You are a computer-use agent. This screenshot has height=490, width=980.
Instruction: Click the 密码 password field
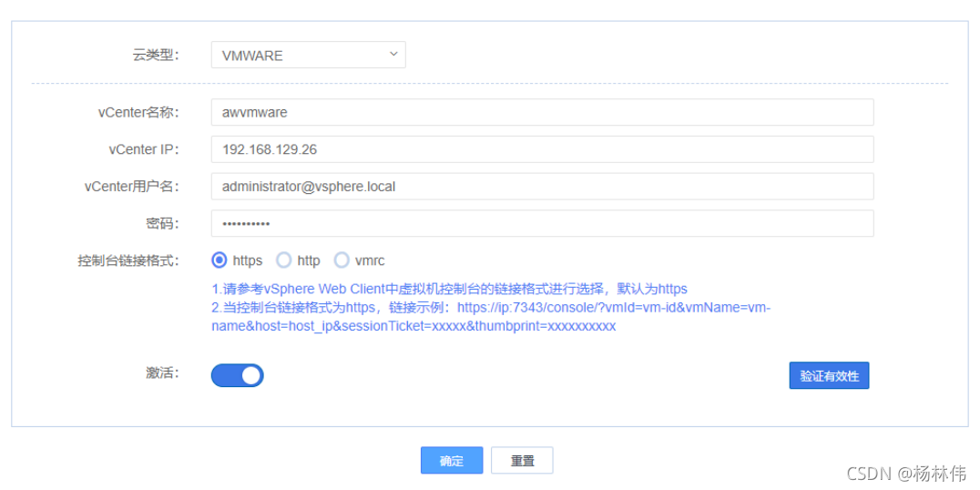pos(543,223)
